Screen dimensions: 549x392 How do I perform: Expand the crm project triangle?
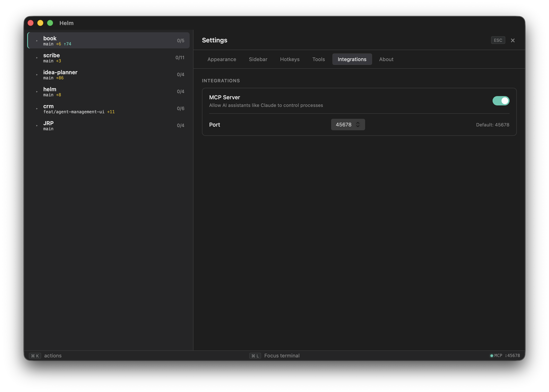pos(37,109)
